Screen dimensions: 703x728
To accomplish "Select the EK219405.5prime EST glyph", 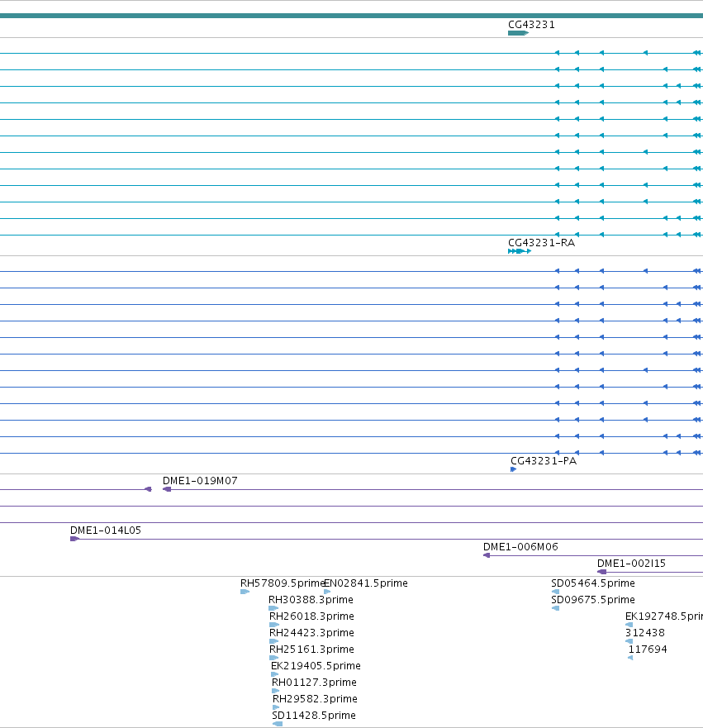I will click(275, 674).
